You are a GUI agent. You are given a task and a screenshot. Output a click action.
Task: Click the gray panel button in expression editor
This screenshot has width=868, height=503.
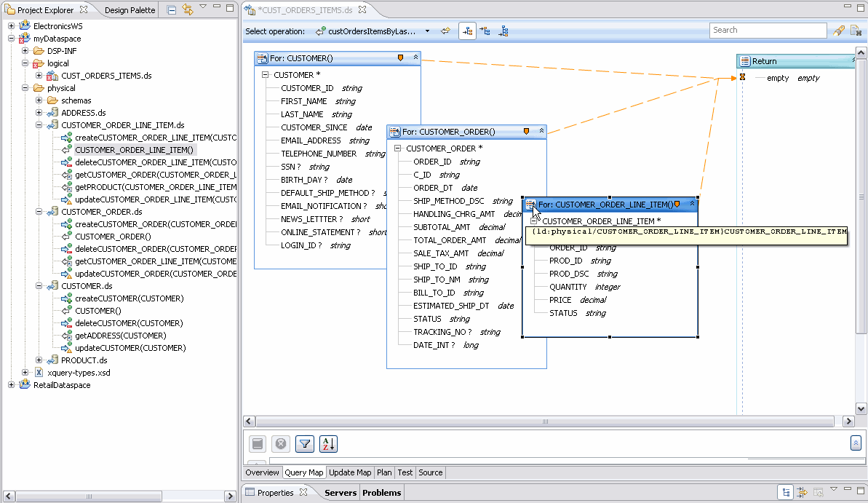(258, 444)
